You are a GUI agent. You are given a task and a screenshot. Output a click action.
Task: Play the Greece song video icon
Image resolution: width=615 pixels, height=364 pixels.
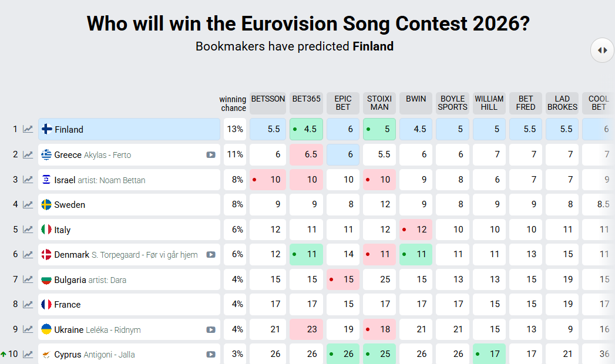(211, 155)
